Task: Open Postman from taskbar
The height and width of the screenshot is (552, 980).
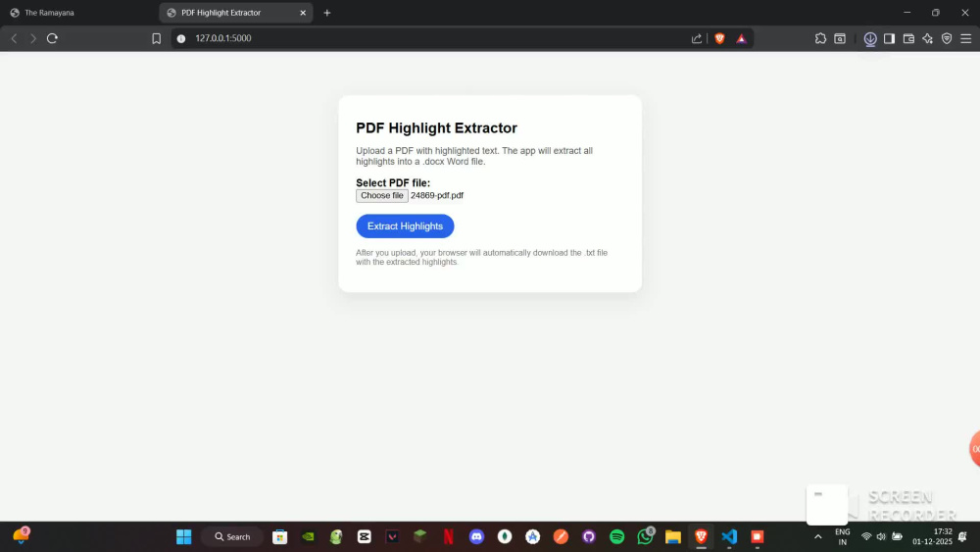Action: coord(561,536)
